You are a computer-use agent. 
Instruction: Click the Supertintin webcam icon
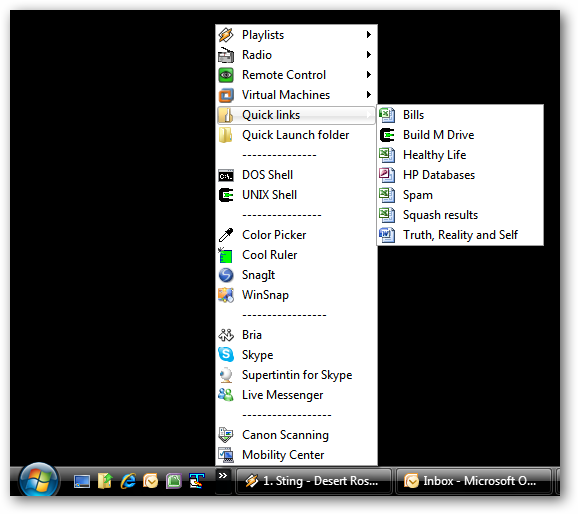point(226,375)
